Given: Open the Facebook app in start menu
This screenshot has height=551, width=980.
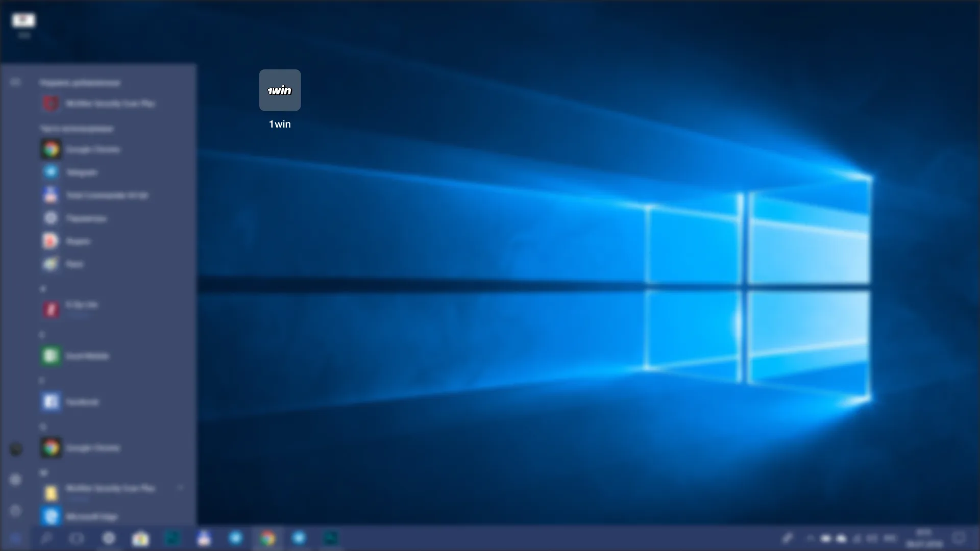Looking at the screenshot, I should [82, 402].
